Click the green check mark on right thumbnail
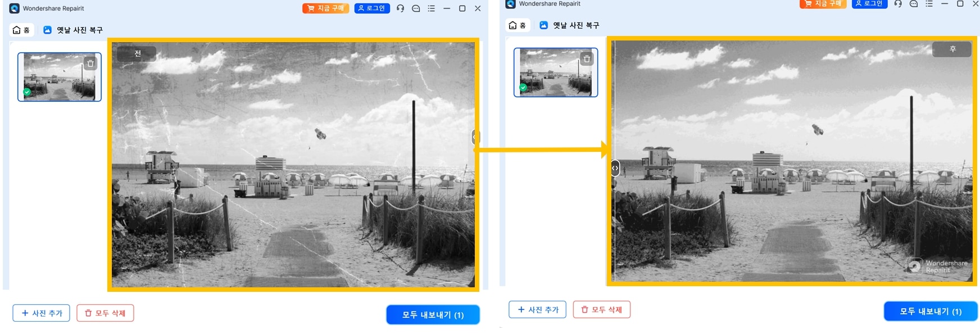This screenshot has height=334, width=980. click(523, 87)
